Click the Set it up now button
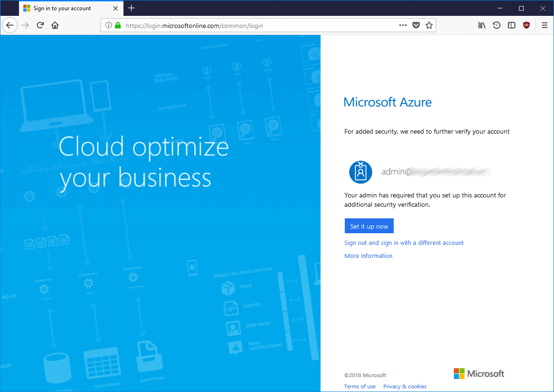 pyautogui.click(x=369, y=226)
